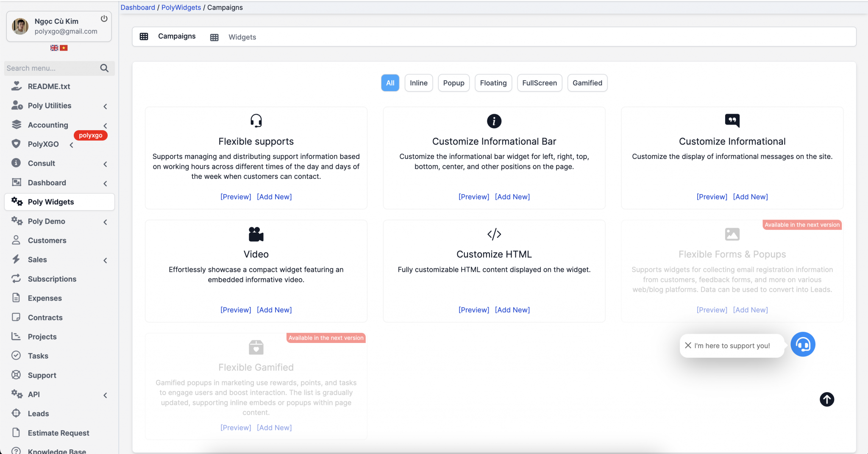Click Add New on Customize HTML card

pos(512,309)
